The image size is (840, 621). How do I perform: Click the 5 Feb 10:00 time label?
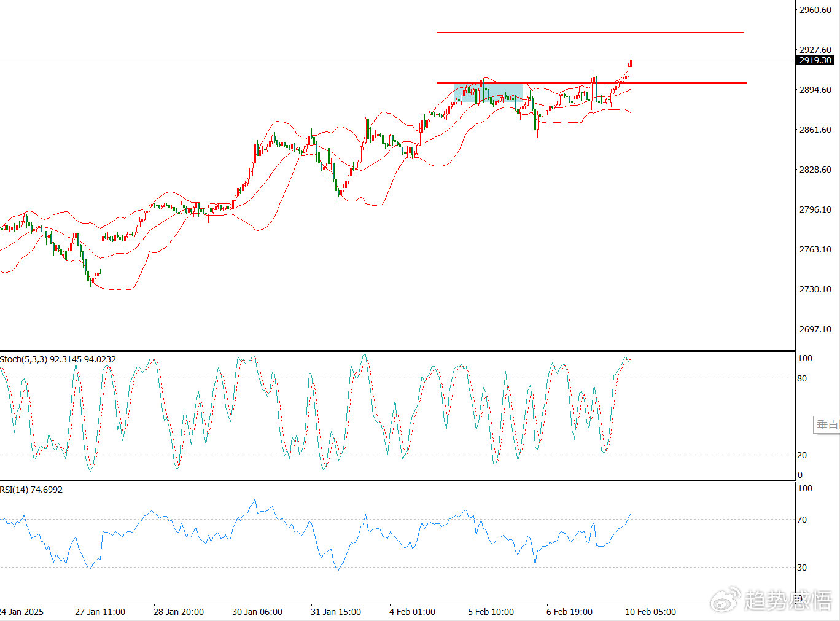pyautogui.click(x=491, y=612)
